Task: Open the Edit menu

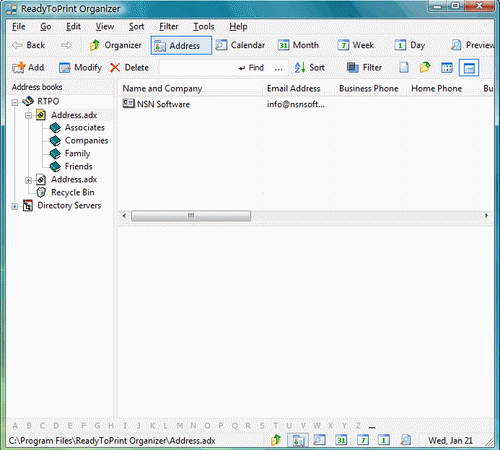Action: (73, 26)
